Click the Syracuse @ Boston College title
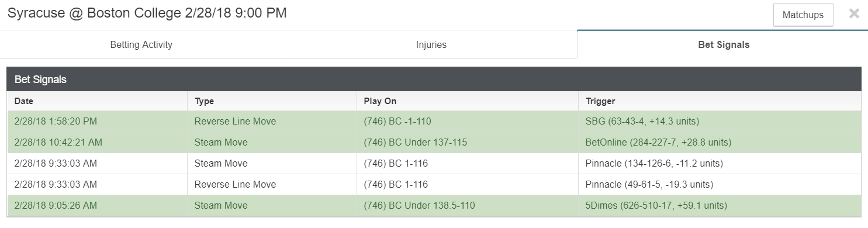The width and height of the screenshot is (868, 228). (147, 13)
